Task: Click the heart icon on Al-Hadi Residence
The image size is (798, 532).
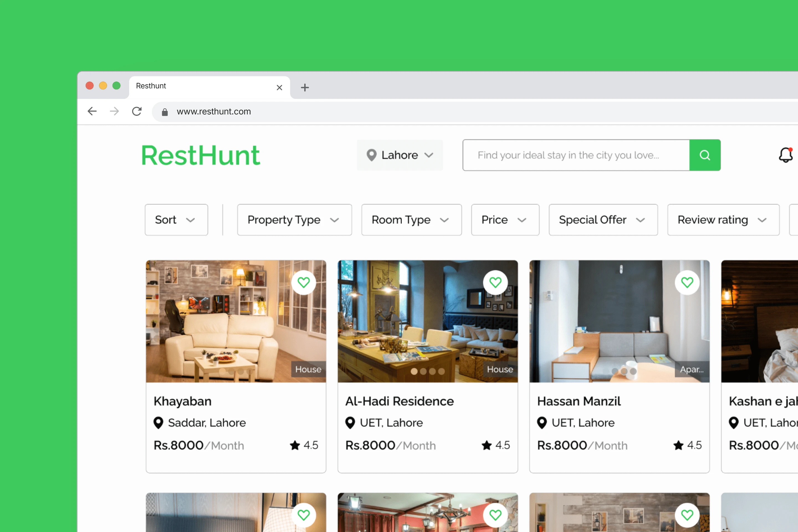Action: pos(495,282)
